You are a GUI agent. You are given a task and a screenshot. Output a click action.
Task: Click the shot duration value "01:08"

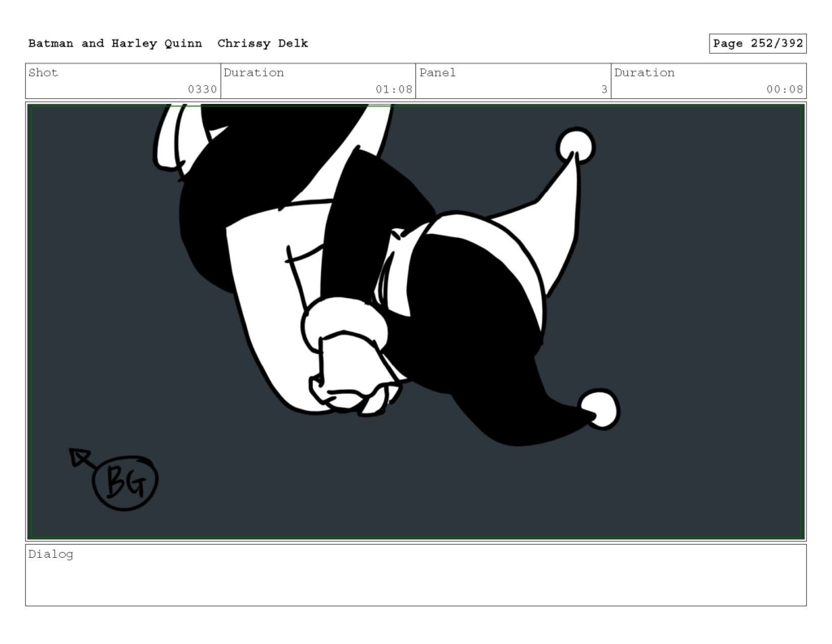tap(394, 89)
